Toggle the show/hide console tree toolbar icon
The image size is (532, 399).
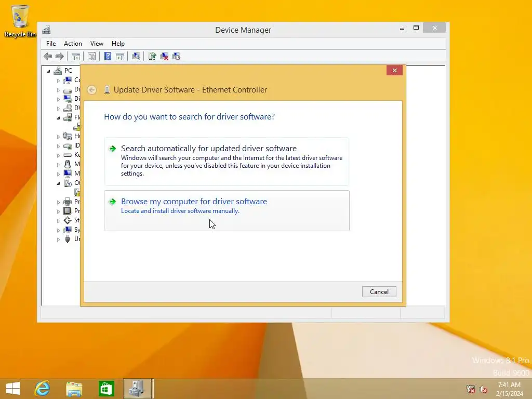click(76, 56)
